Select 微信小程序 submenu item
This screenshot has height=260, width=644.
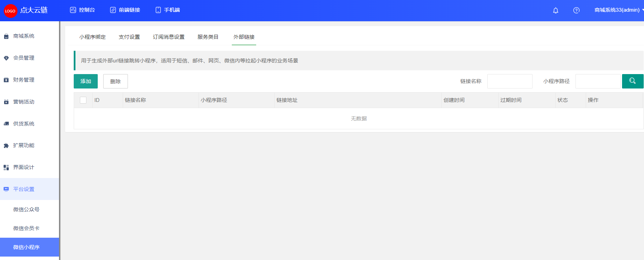point(29,247)
